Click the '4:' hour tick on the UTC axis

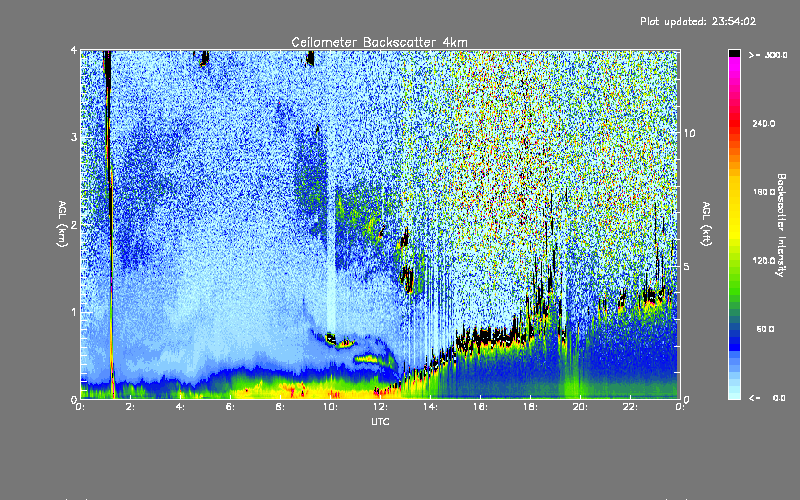(x=180, y=407)
